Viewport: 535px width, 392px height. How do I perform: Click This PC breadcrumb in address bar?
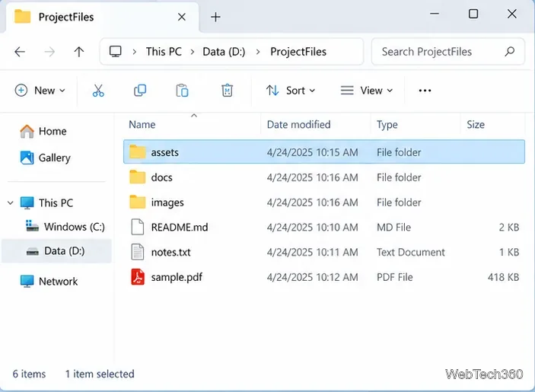tap(164, 52)
